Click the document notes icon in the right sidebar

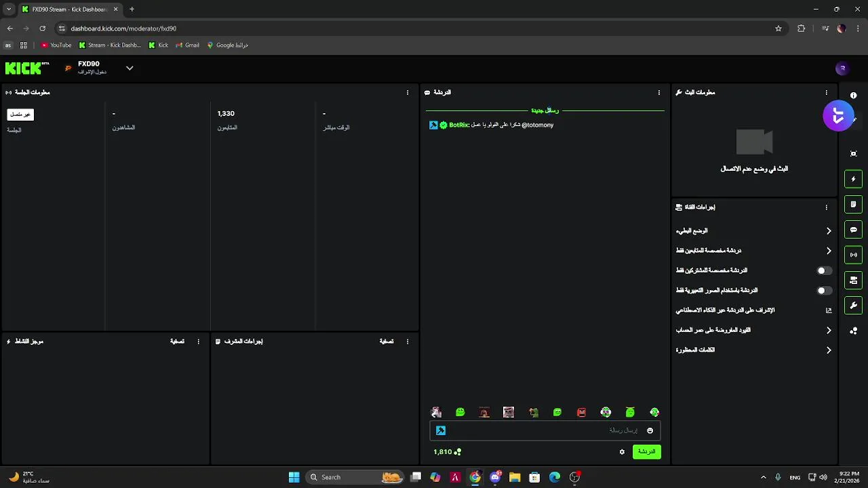pyautogui.click(x=854, y=204)
